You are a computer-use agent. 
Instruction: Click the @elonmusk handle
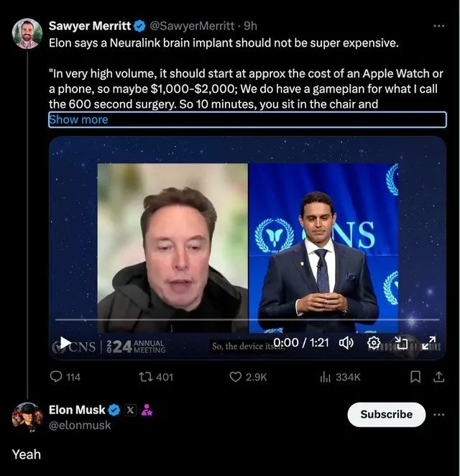(80, 426)
